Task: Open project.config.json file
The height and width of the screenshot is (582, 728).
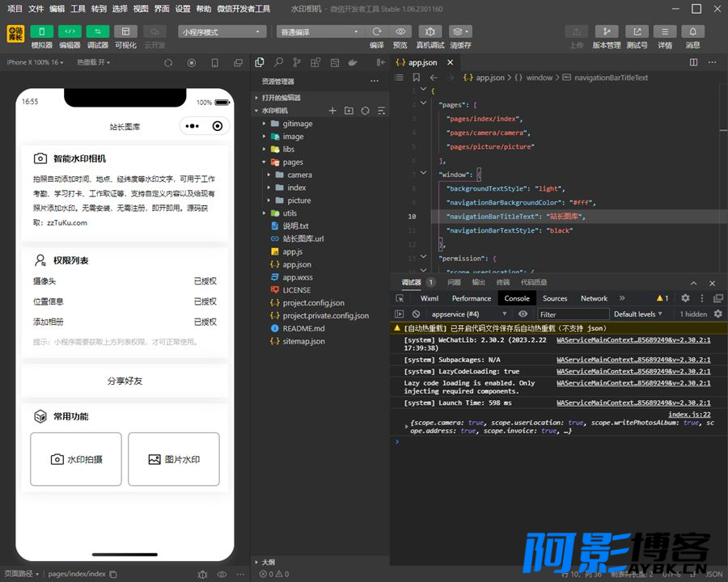Action: pos(313,302)
